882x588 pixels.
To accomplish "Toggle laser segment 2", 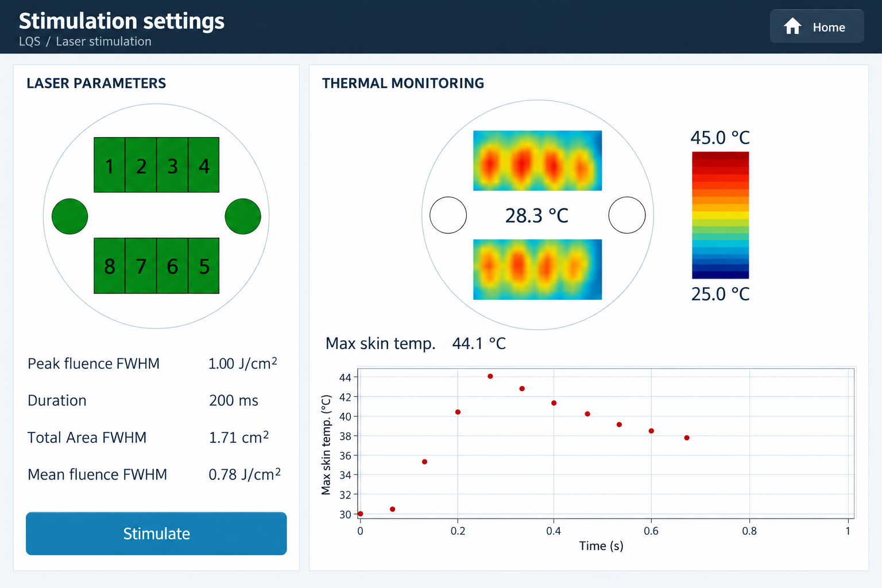I will point(141,165).
